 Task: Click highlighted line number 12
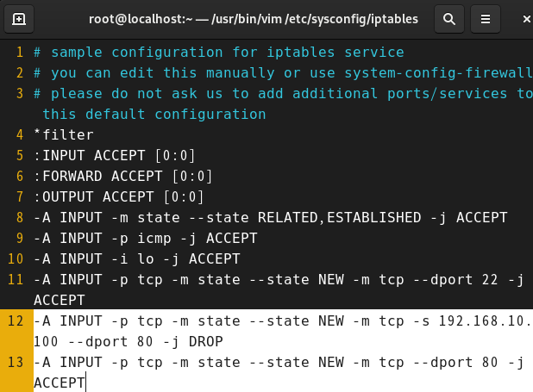pyautogui.click(x=16, y=321)
